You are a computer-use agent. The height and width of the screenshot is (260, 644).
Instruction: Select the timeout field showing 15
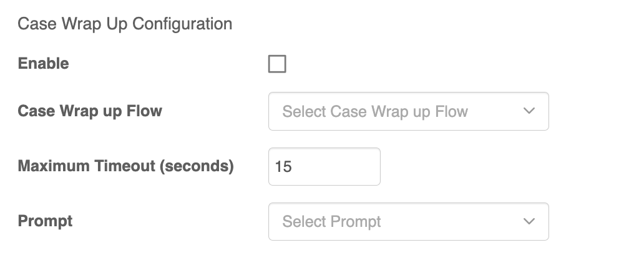pos(324,166)
